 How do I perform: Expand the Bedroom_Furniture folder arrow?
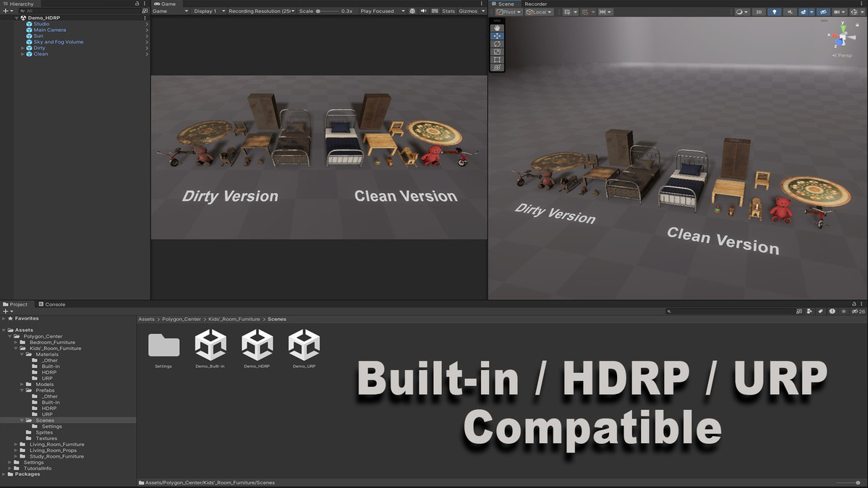[17, 342]
